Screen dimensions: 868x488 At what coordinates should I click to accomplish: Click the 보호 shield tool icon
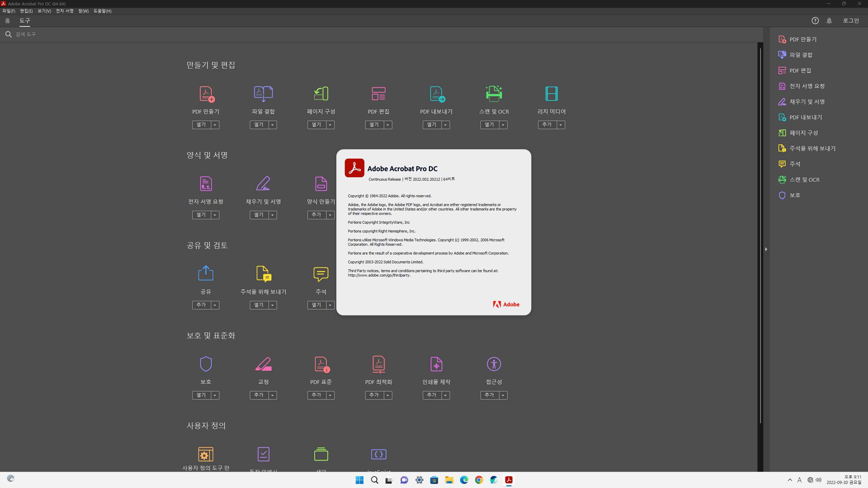point(206,364)
